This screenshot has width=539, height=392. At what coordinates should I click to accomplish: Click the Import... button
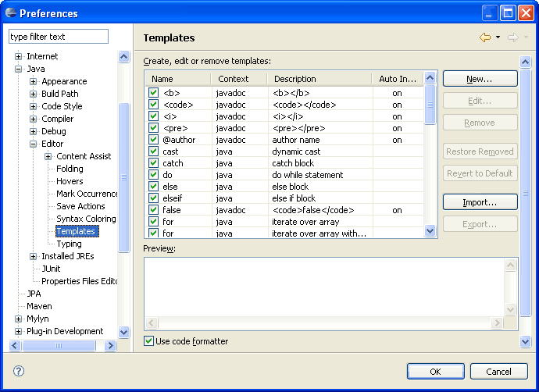[480, 202]
